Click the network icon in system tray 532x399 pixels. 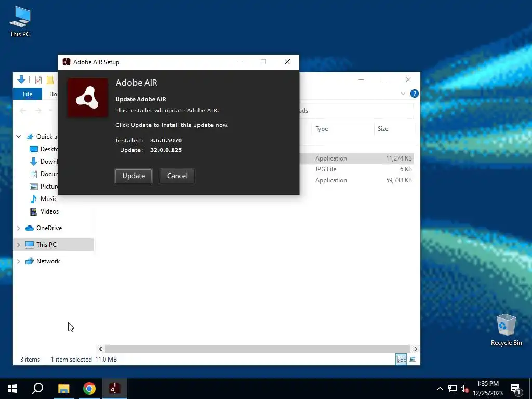pos(453,389)
